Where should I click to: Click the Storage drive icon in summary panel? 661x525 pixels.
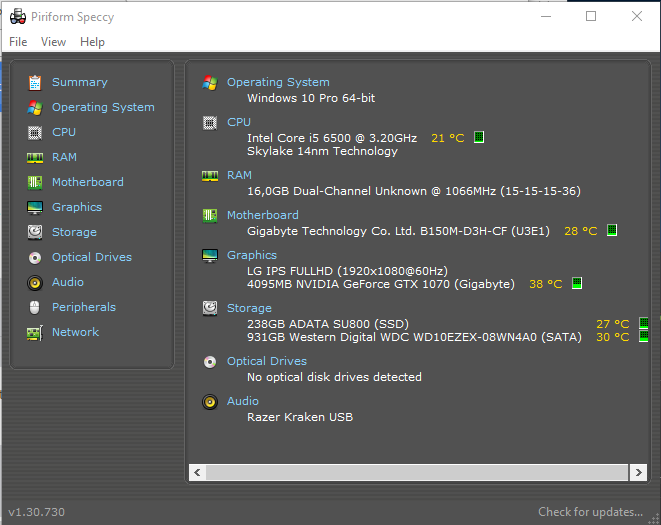point(210,308)
